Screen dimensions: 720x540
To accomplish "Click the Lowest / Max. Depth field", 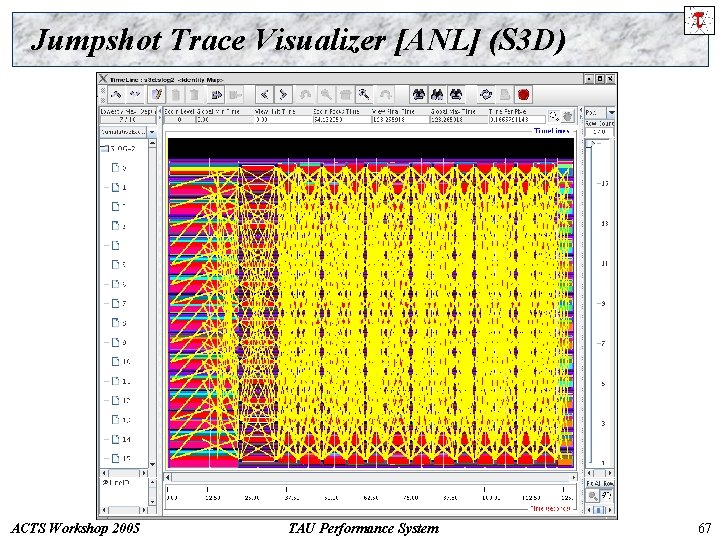I will (x=128, y=119).
